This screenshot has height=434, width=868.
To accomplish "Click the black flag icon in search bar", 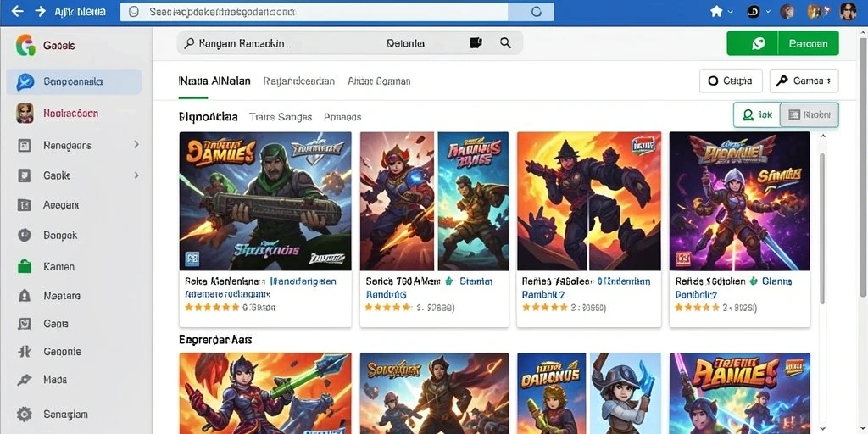I will click(476, 42).
